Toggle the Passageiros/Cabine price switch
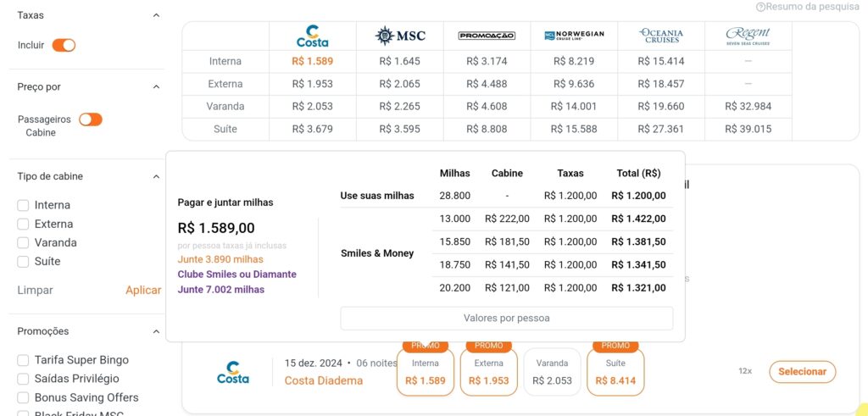The image size is (868, 416). point(91,119)
